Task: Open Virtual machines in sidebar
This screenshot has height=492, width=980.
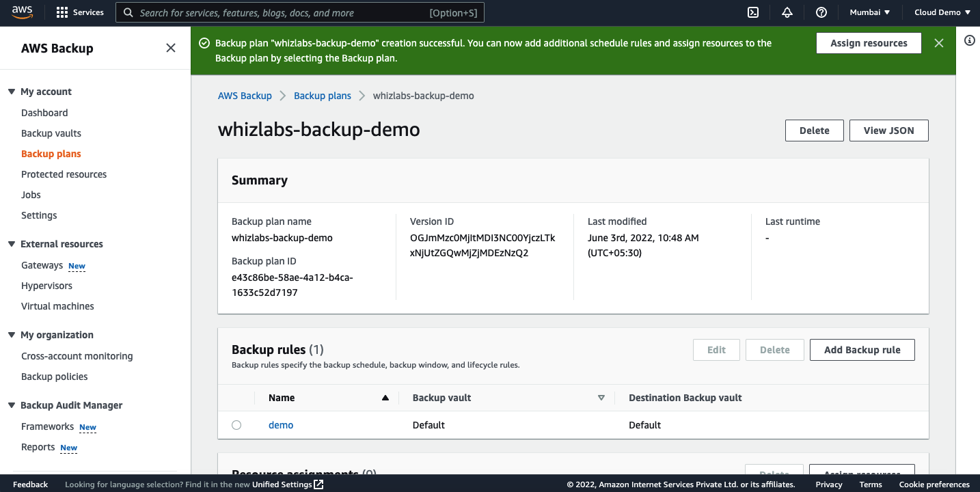Action: (x=57, y=306)
